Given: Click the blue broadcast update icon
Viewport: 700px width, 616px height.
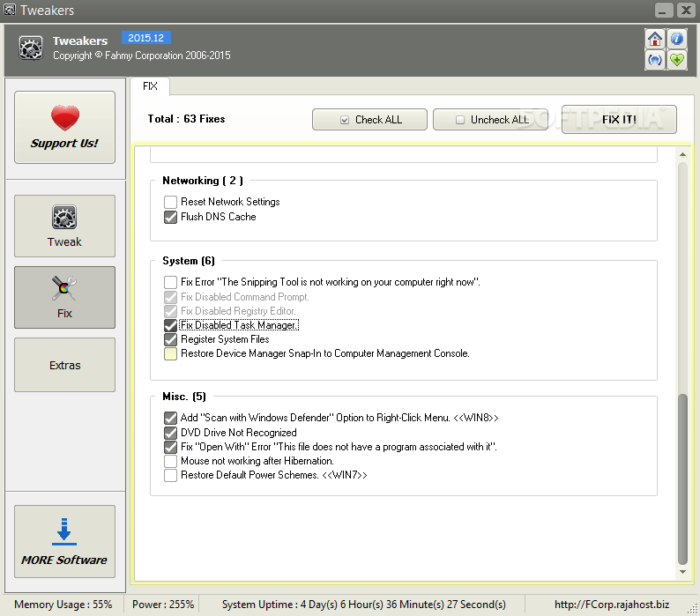Looking at the screenshot, I should tap(654, 60).
